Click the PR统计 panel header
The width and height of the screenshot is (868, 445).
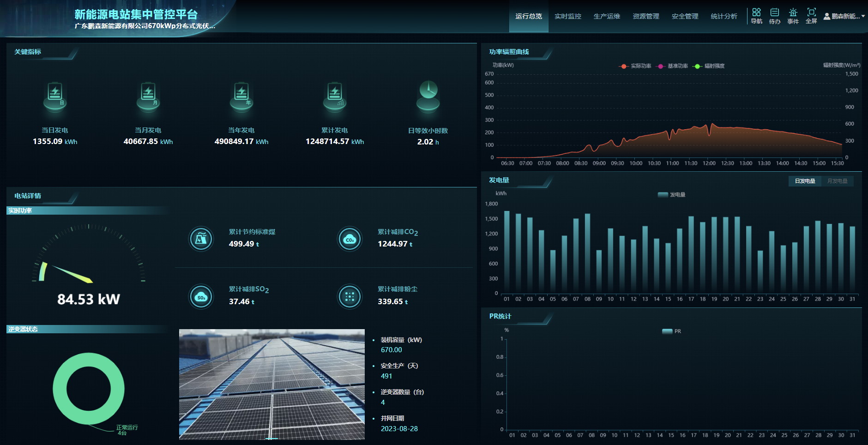[x=500, y=316]
